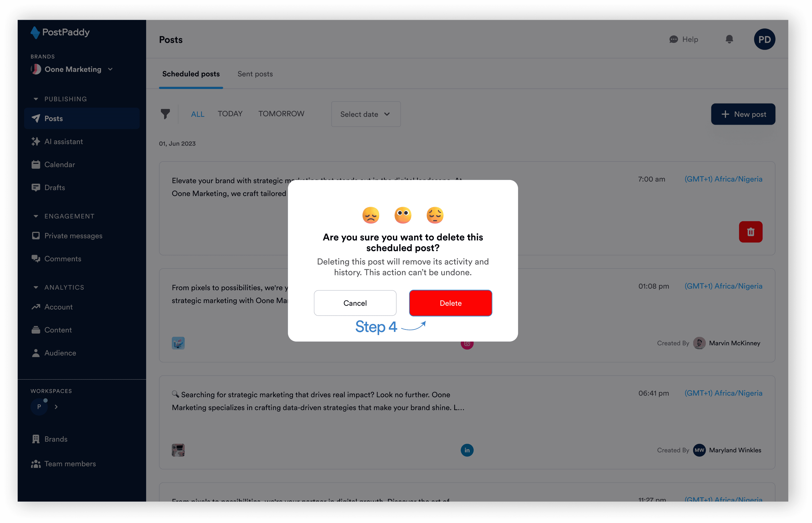Confirm with the red Delete button
This screenshot has width=812, height=523.
click(450, 303)
